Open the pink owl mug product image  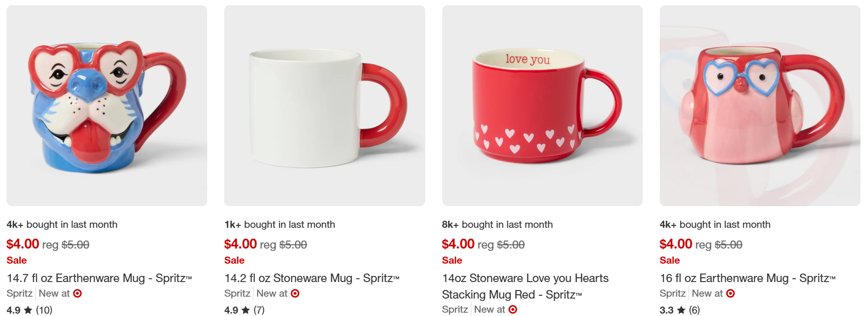(760, 106)
